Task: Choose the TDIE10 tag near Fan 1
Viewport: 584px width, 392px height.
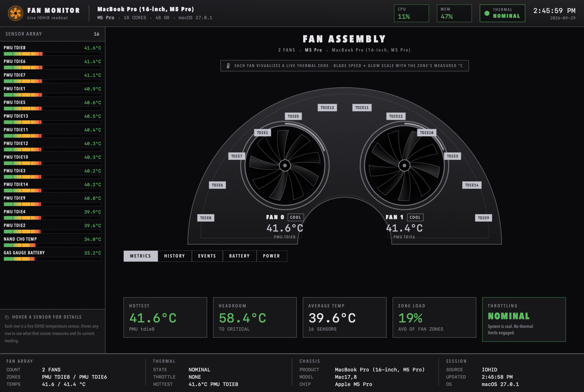Action: [x=426, y=133]
